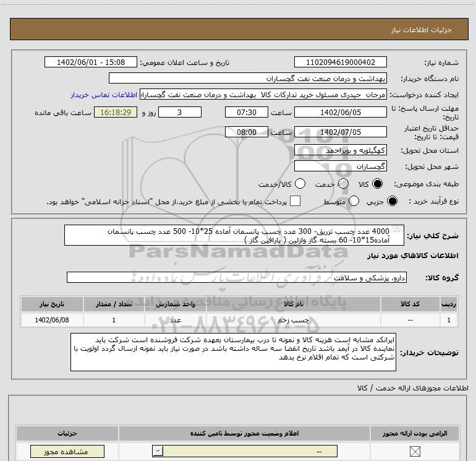Click the تاریخ نیاز column header
476x461 pixels.
tap(52, 304)
